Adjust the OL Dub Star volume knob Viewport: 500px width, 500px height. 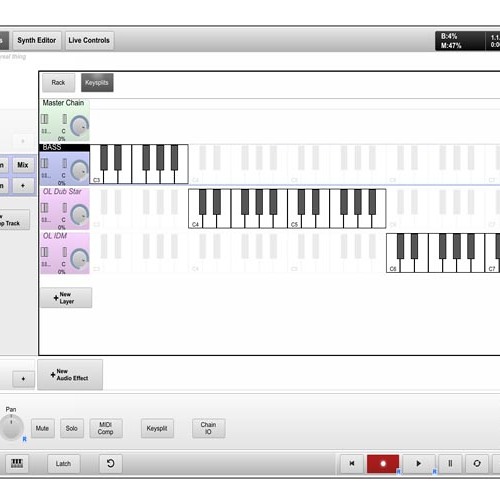pos(79,214)
